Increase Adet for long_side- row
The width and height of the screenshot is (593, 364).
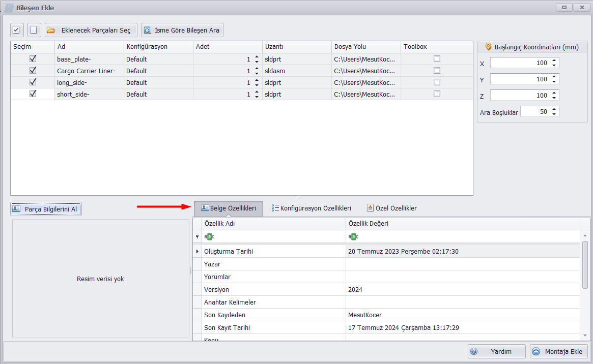coord(257,80)
